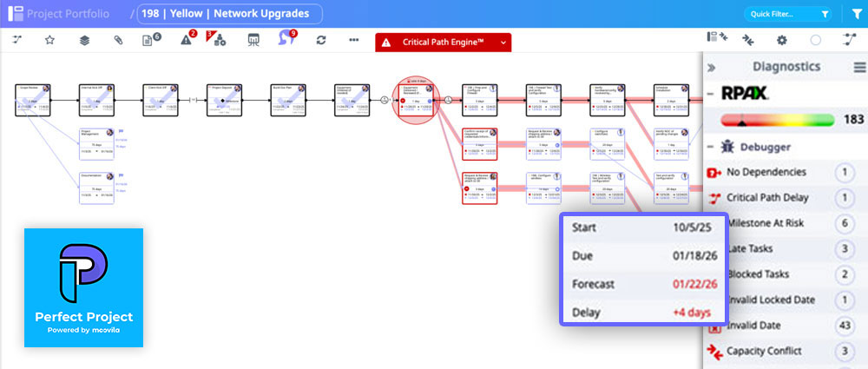The image size is (868, 369).
Task: Open hierarchy settings icon with badge 3
Action: [x=217, y=39]
